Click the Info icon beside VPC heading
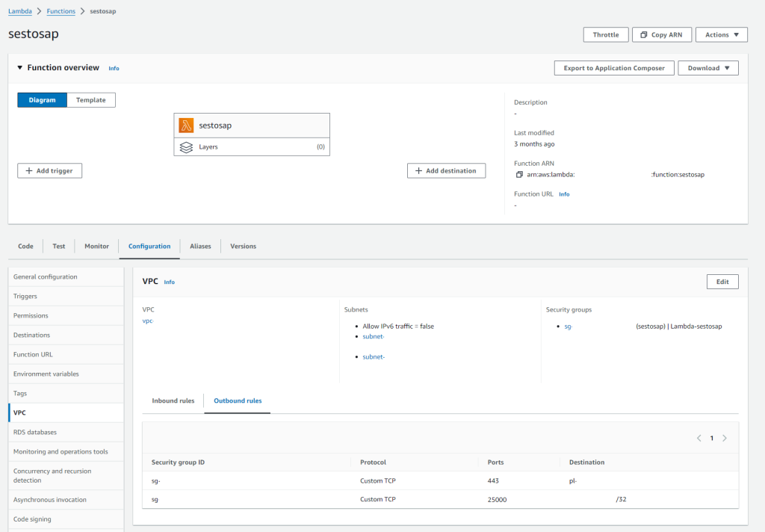The height and width of the screenshot is (532, 765). coord(170,282)
